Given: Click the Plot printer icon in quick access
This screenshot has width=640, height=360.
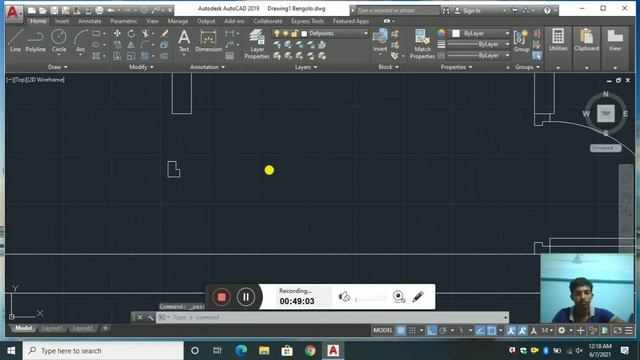Looking at the screenshot, I should (99, 10).
